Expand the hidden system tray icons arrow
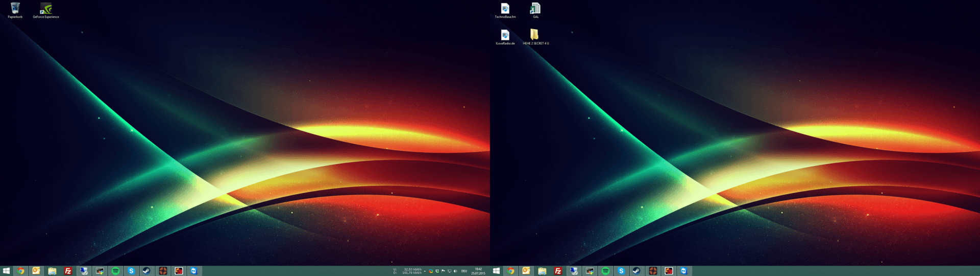Viewport: 980px width, 276px height. (x=425, y=271)
